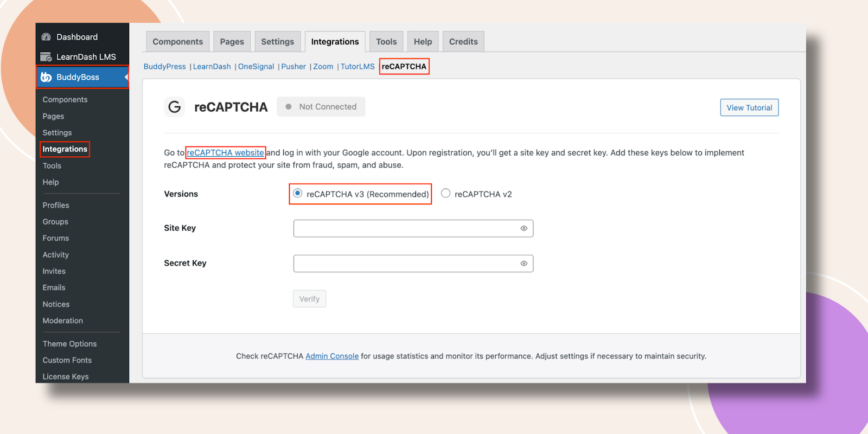Show Site Key with eye icon
868x434 pixels.
[x=524, y=228]
